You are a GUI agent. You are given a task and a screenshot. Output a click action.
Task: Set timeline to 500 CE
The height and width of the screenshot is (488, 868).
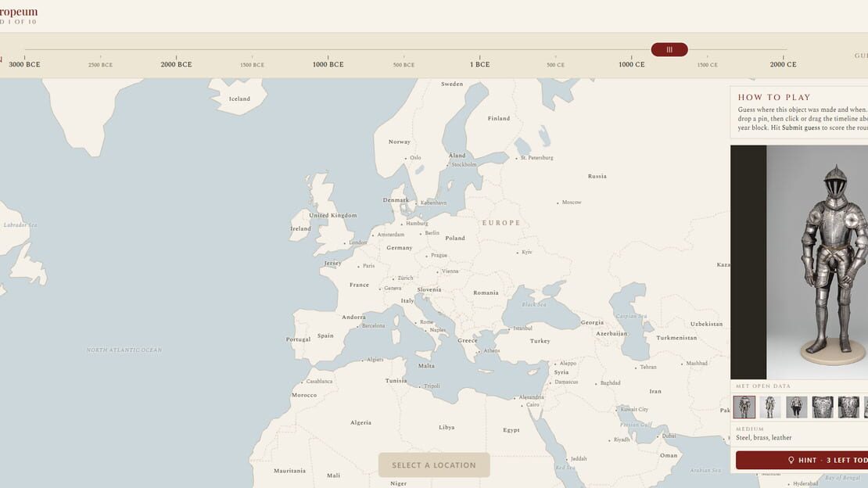coord(555,65)
